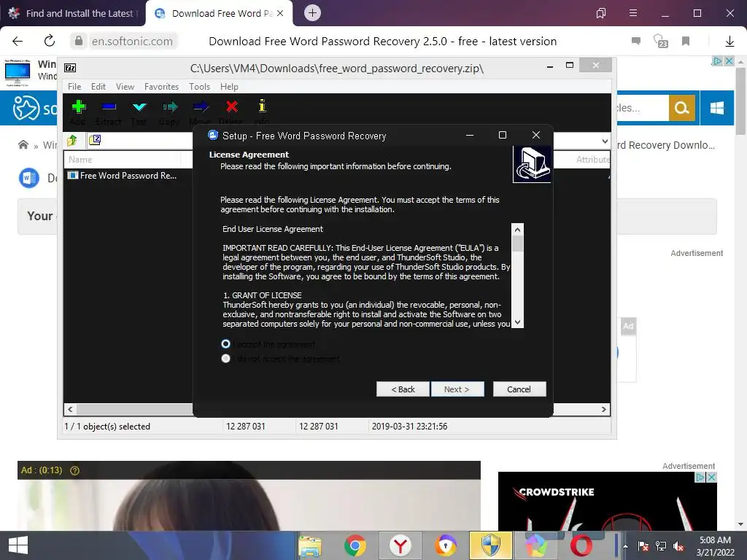Click the red Delete icon in 7-Zip
This screenshot has height=560, width=747.
231,106
